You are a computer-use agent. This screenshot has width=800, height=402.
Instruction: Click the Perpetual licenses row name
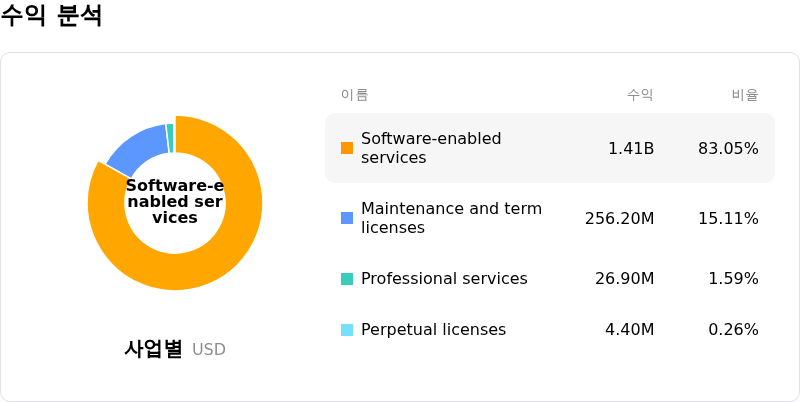(433, 330)
